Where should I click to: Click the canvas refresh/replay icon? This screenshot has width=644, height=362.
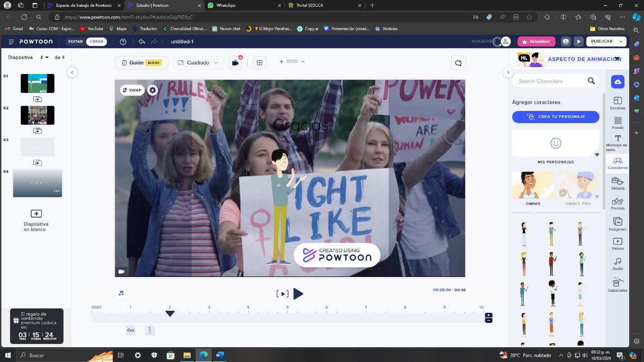[x=458, y=62]
